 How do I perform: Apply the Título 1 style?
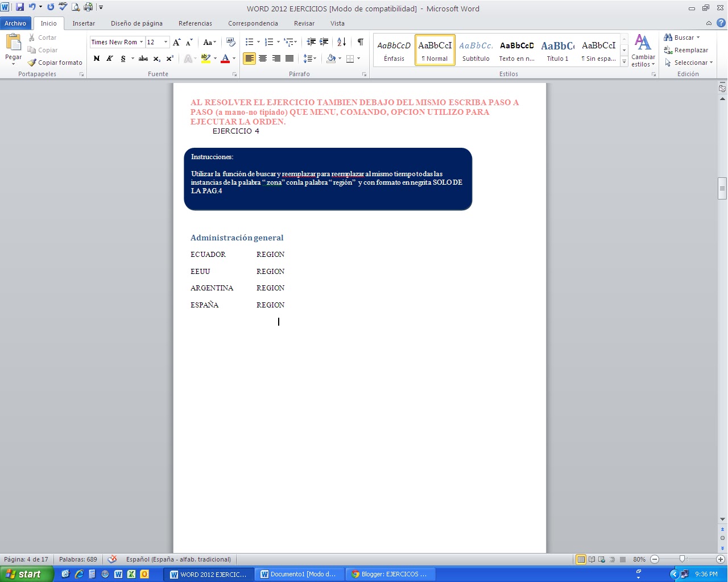coord(557,49)
